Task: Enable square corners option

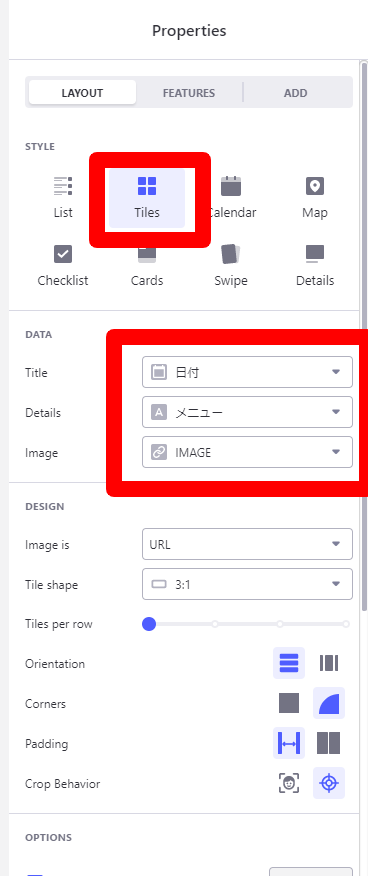Action: [289, 703]
